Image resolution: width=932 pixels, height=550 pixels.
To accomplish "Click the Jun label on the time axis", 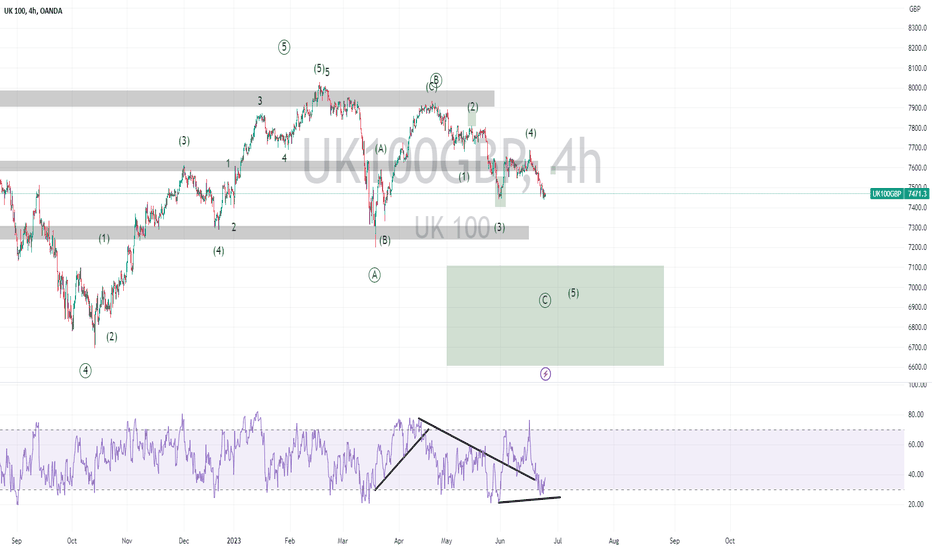I will (500, 541).
